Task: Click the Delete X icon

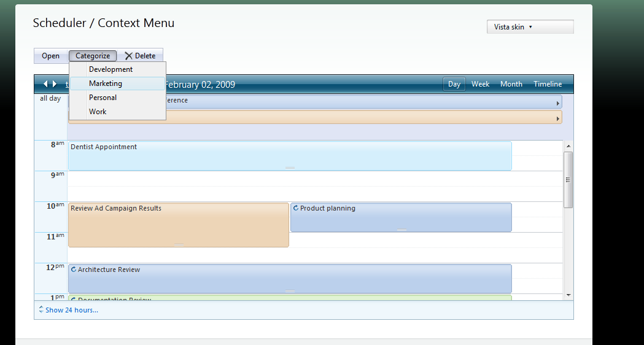Action: tap(128, 56)
